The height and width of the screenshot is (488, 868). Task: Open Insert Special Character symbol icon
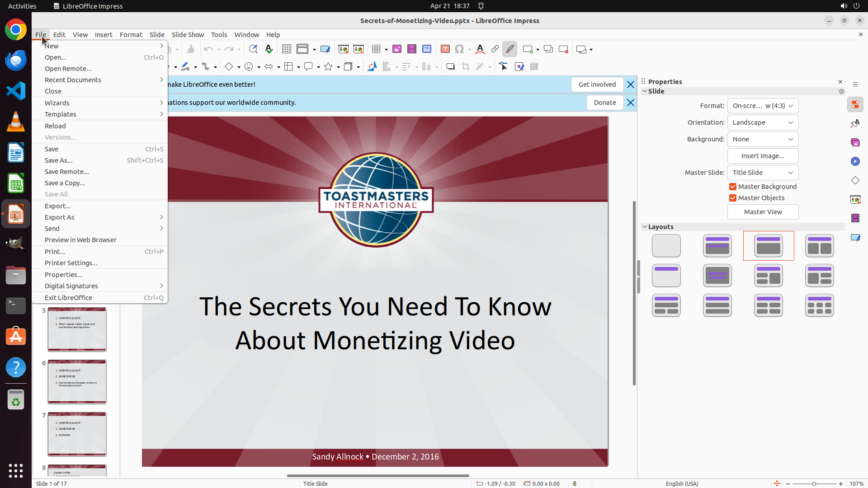(460, 49)
